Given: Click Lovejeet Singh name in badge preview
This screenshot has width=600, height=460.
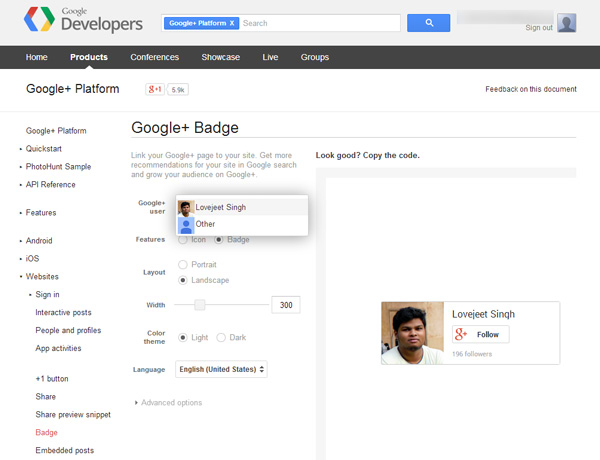Looking at the screenshot, I should [483, 314].
